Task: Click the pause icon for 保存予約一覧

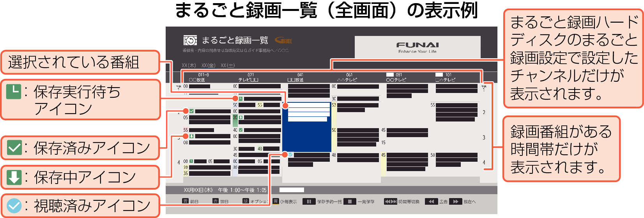Action: point(309,202)
